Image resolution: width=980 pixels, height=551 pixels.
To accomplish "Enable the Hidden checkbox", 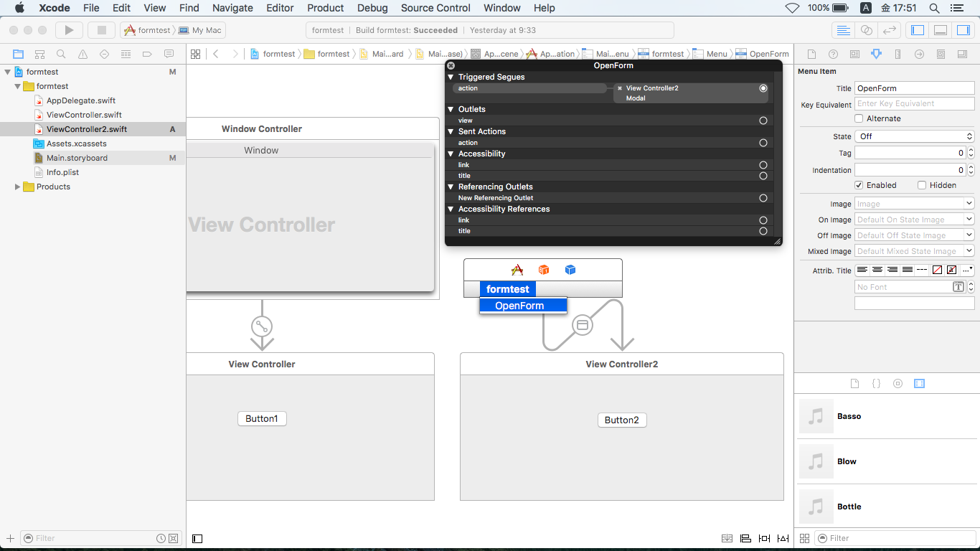I will point(921,184).
